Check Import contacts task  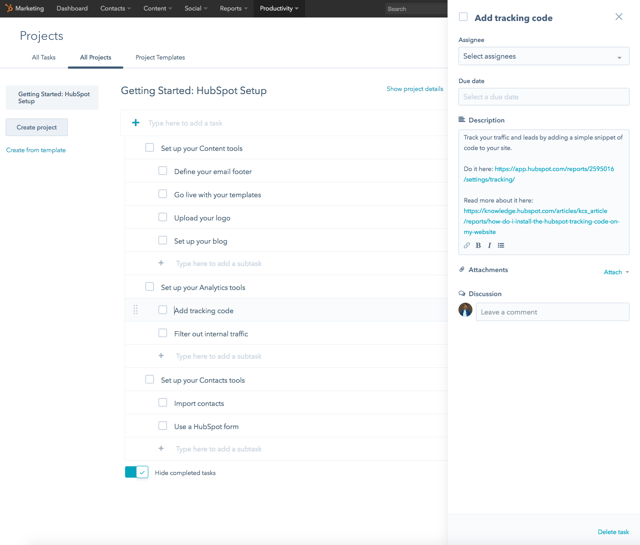(163, 403)
